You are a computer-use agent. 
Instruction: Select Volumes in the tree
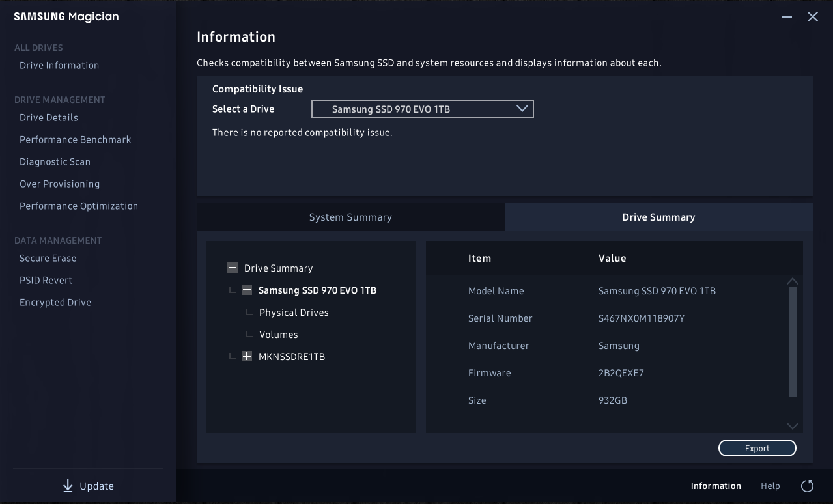tap(279, 335)
